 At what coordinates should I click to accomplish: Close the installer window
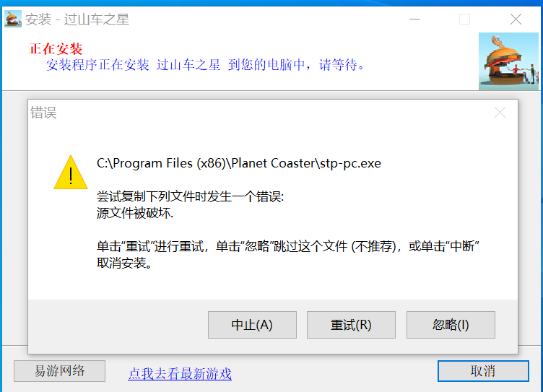pos(516,19)
